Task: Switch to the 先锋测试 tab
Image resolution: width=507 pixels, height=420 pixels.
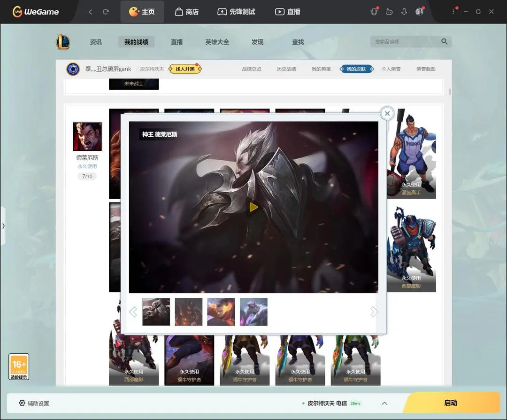Action: point(236,12)
